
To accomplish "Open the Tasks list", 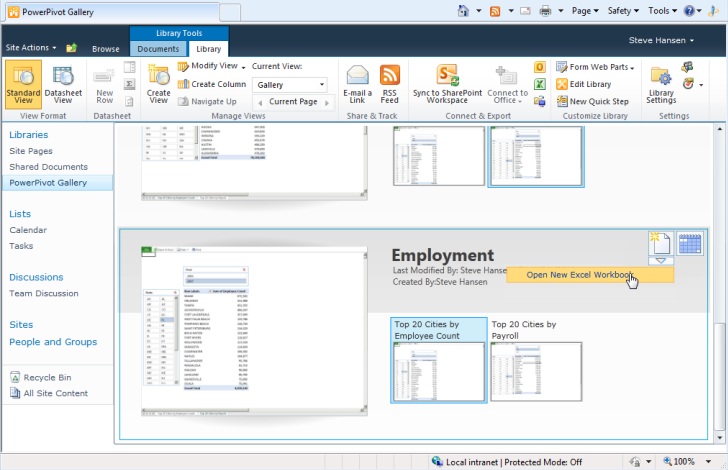I will tap(21, 246).
